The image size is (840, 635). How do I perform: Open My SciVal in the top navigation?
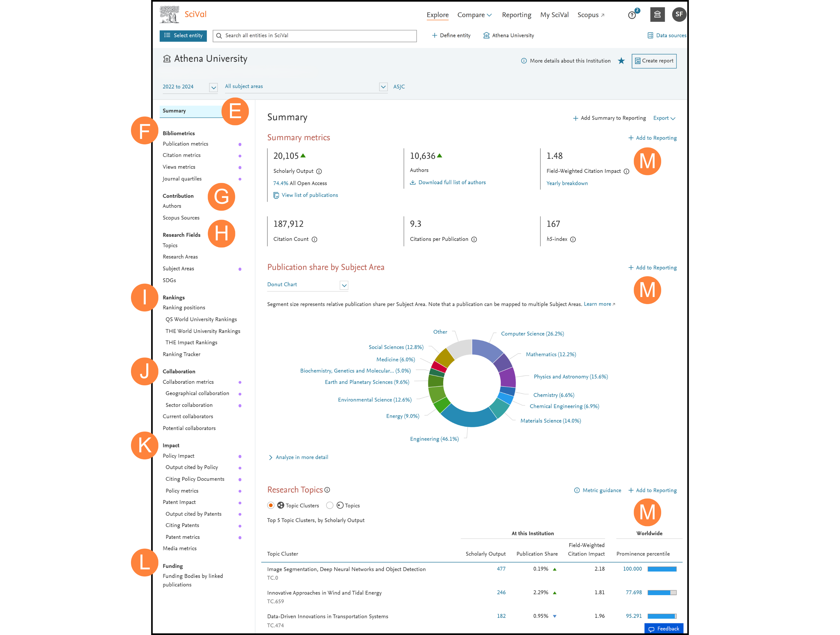point(555,15)
